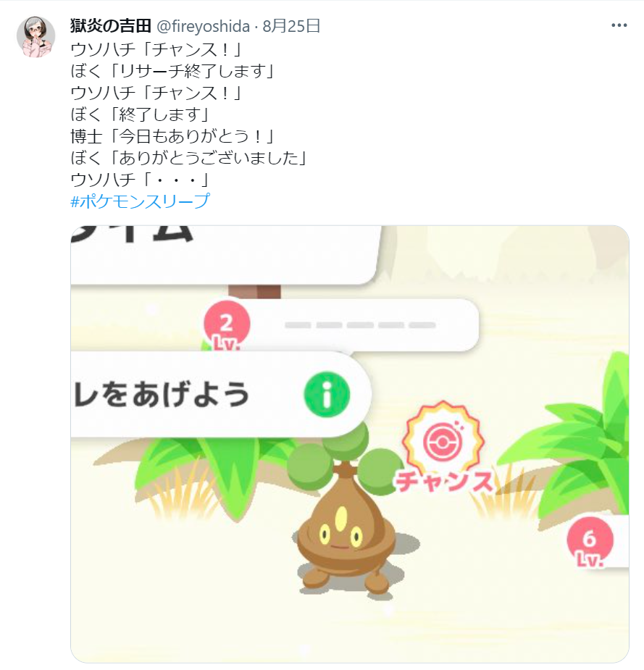Screen dimensions: 644x670
Task: Click the dashed progress bar next to Lv. 2
Action: pyautogui.click(x=360, y=325)
